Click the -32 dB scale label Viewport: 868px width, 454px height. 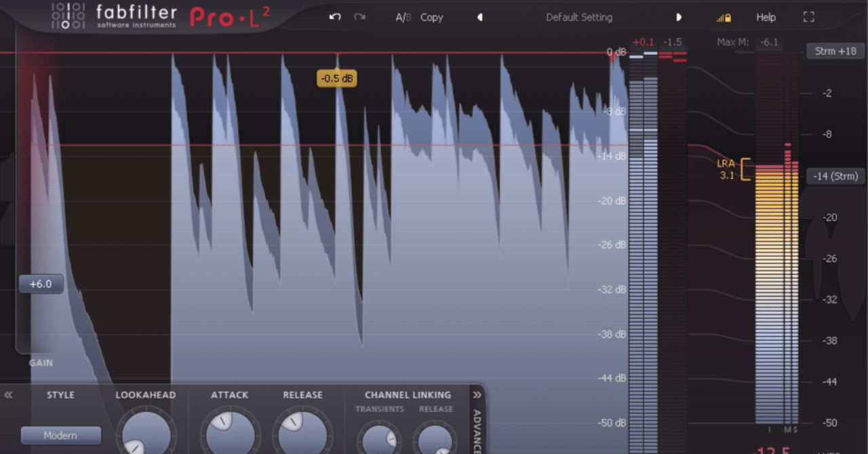click(x=613, y=289)
